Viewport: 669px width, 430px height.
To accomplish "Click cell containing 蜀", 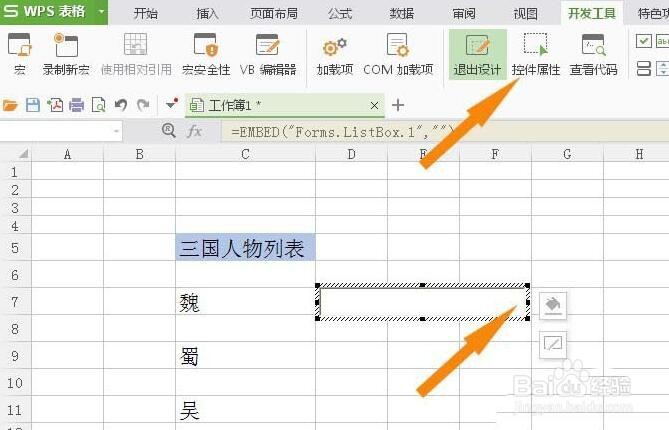I will tap(245, 355).
